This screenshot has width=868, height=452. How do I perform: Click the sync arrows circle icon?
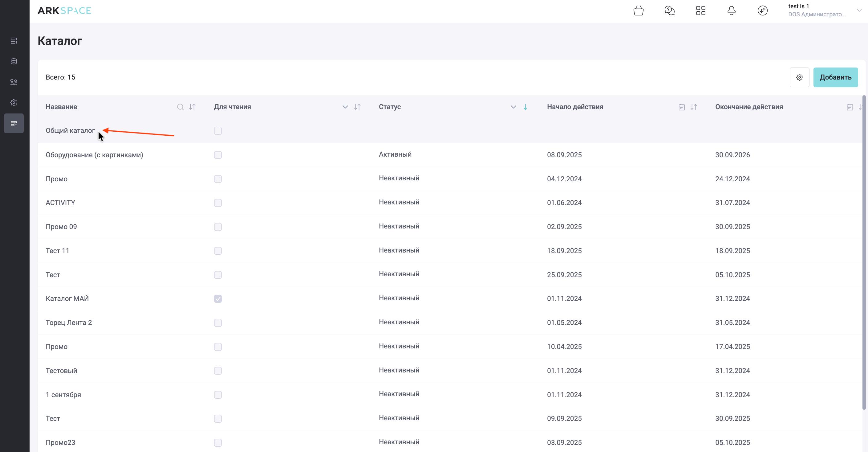pyautogui.click(x=763, y=11)
